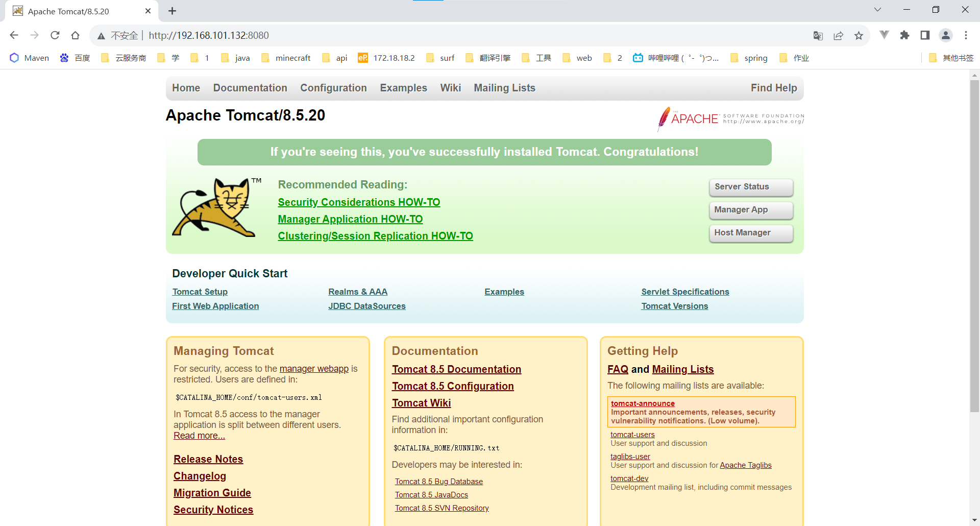Open the 172.18.18.2 bookmark
Image resolution: width=980 pixels, height=526 pixels.
pos(386,58)
